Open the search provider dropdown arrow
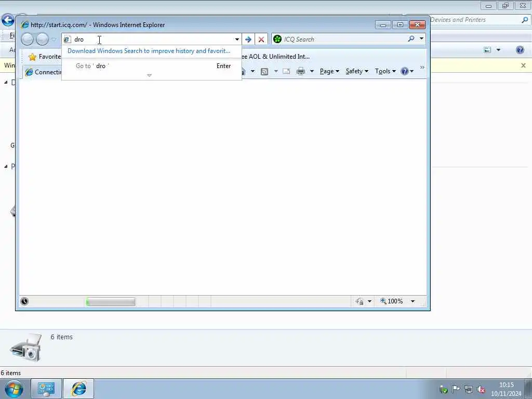Image resolution: width=532 pixels, height=399 pixels. [421, 38]
